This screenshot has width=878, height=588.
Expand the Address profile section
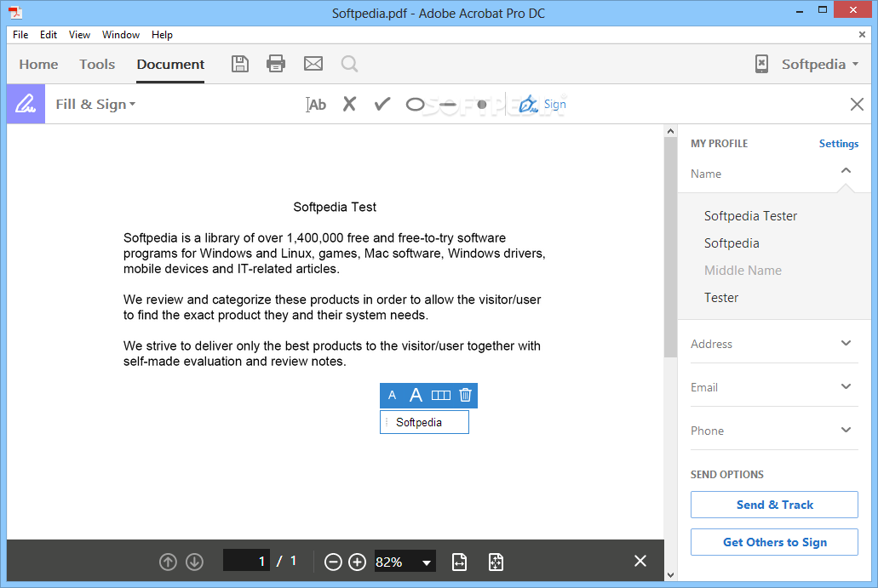coord(846,343)
